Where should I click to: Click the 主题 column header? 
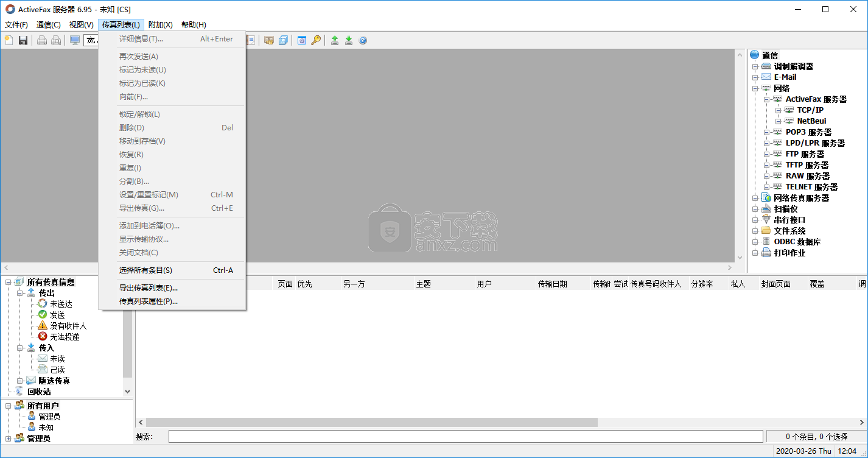[444, 284]
